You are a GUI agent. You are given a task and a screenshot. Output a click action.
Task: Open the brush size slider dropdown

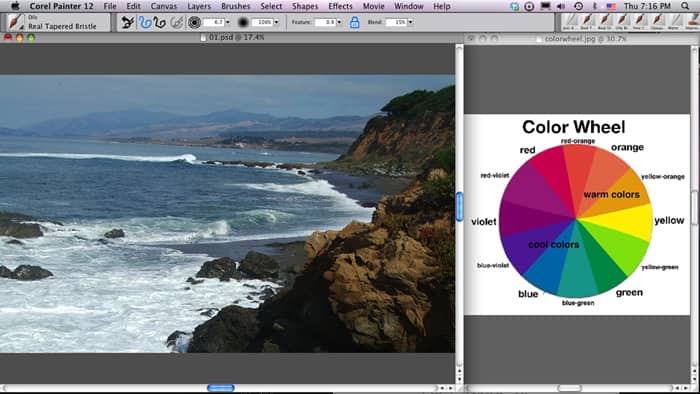[228, 22]
